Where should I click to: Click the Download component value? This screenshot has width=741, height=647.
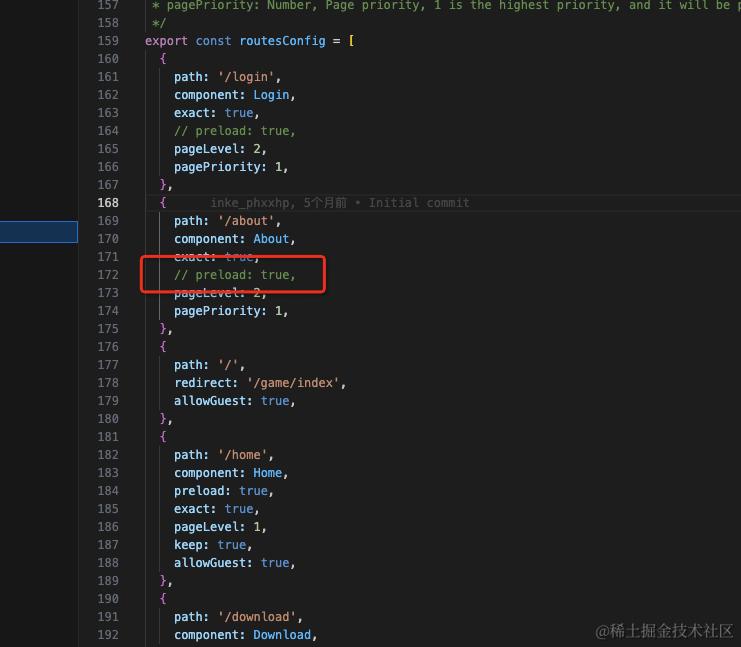[282, 635]
